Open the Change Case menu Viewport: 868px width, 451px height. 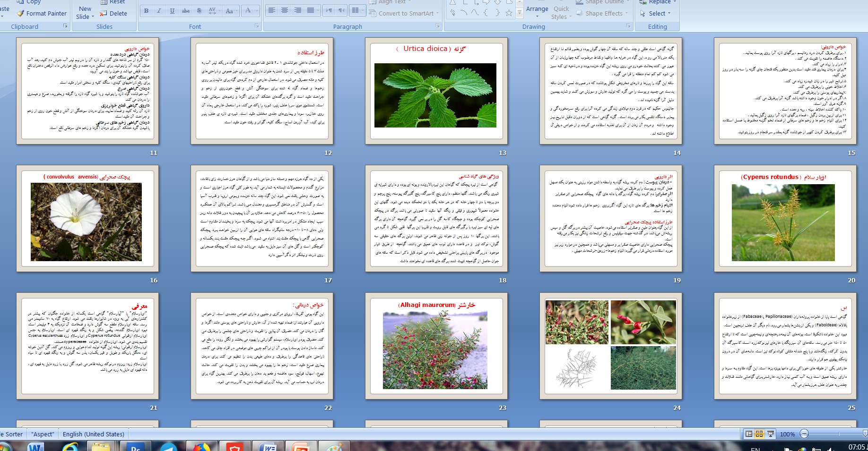[x=230, y=11]
